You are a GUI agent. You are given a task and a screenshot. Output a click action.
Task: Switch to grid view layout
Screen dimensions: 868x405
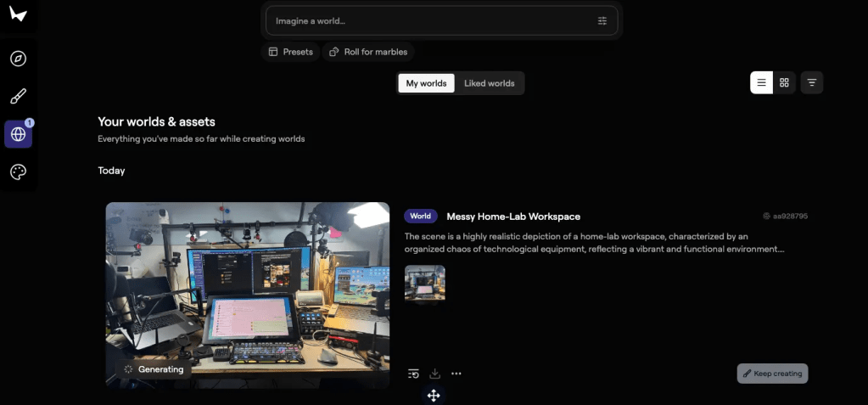[784, 82]
